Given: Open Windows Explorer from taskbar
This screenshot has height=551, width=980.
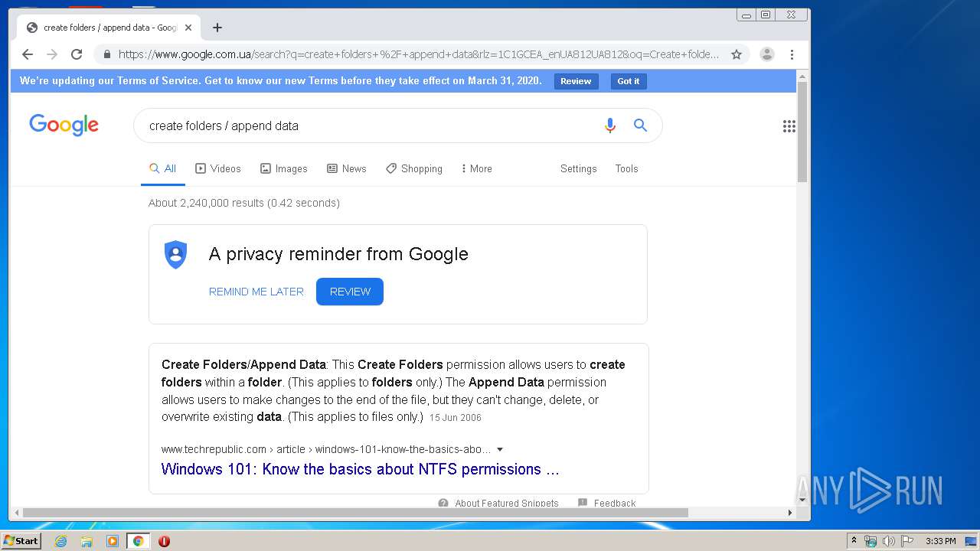Looking at the screenshot, I should tap(87, 541).
